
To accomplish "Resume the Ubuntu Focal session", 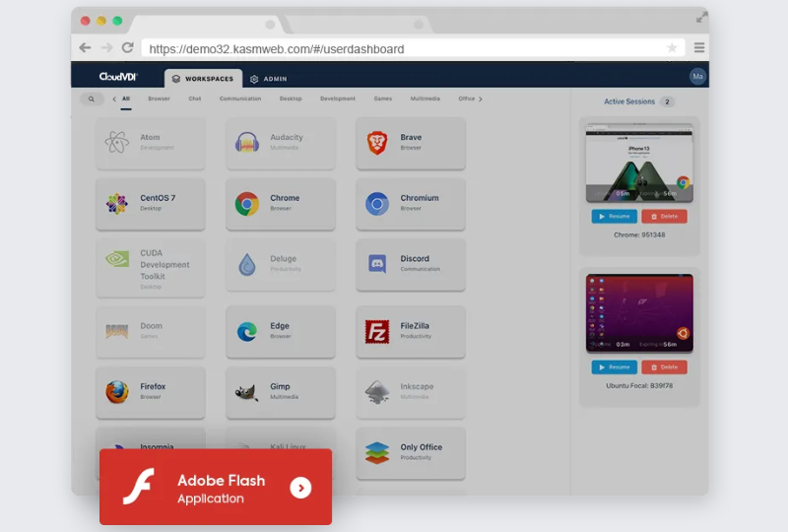I will [x=614, y=367].
